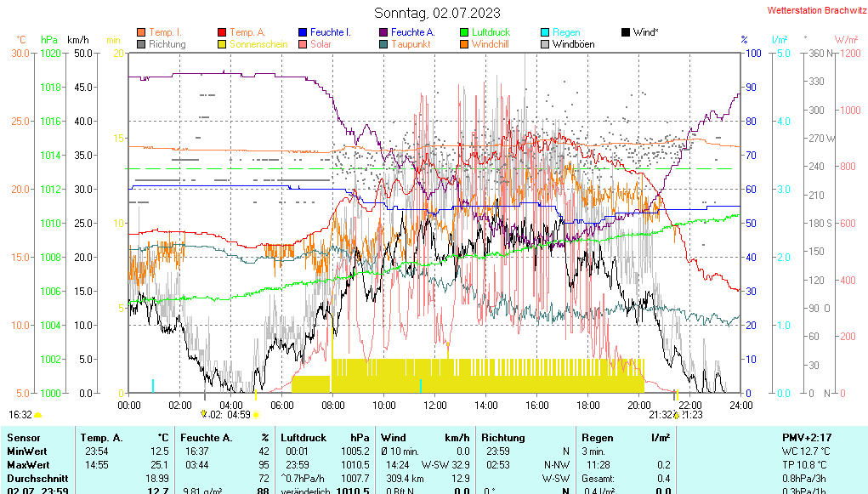This screenshot has width=868, height=494.
Task: Click the yellow Sonnenschein legend square
Action: tap(223, 43)
